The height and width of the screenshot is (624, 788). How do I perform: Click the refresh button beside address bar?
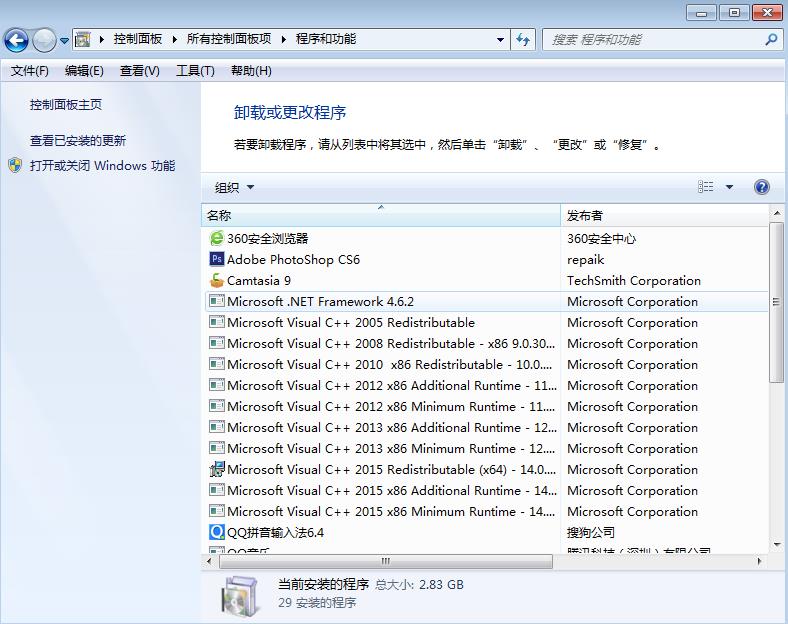524,40
